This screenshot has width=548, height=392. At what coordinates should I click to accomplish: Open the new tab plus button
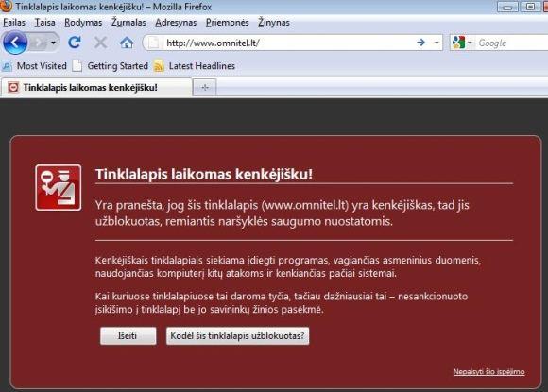[205, 87]
